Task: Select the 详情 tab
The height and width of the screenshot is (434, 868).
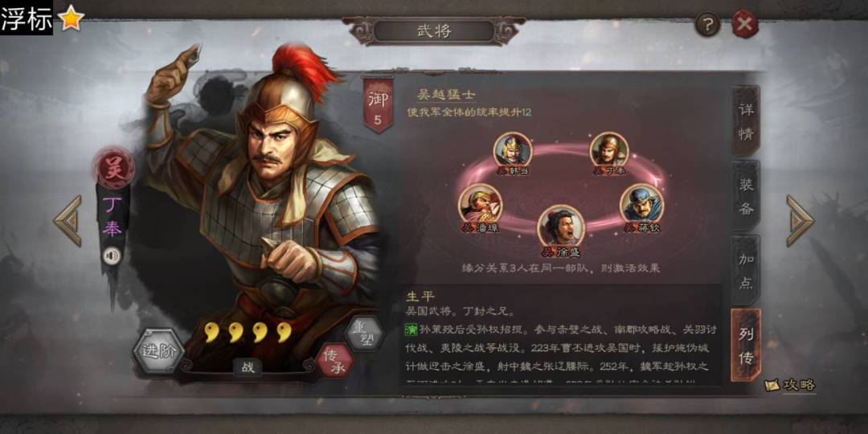Action: click(746, 121)
